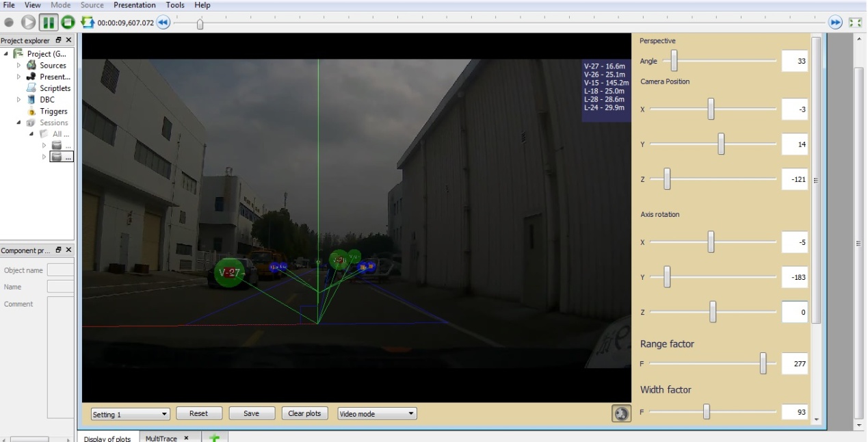Open the View menu
Screen dimensions: 868x442
click(x=32, y=5)
